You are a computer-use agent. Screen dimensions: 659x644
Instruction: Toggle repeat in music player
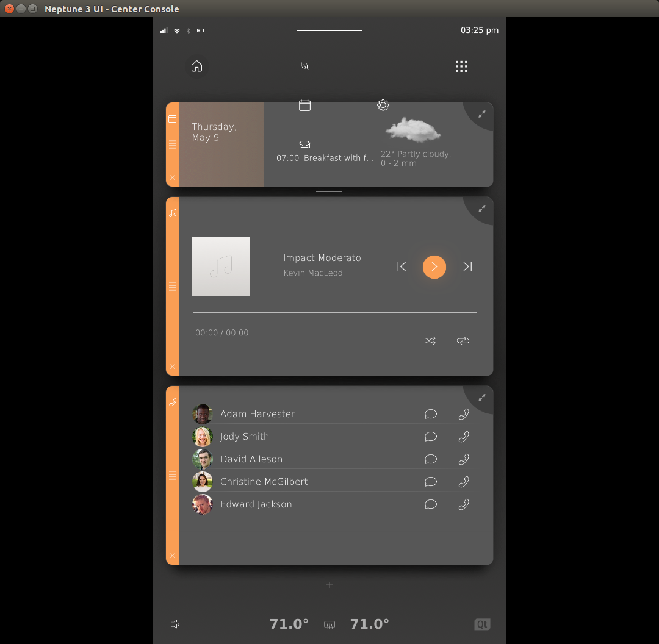tap(463, 341)
